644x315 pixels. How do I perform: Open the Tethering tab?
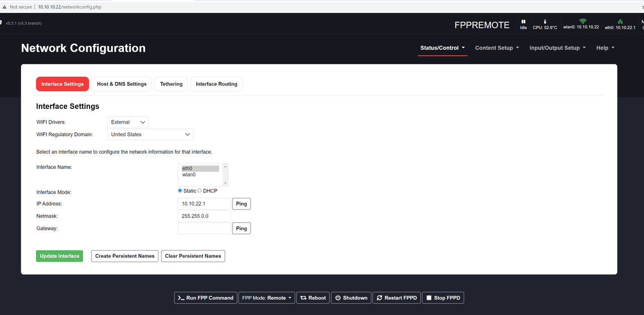coord(172,84)
